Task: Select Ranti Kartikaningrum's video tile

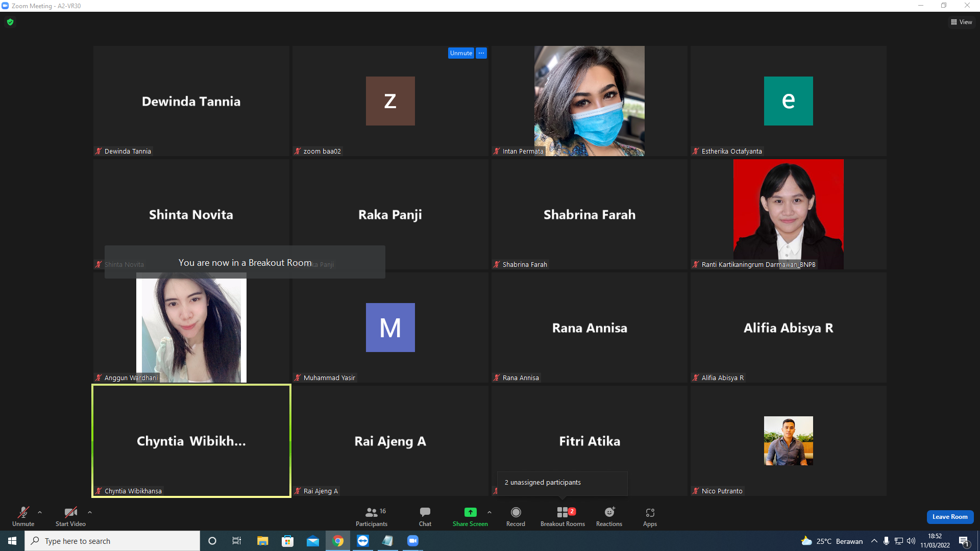Action: pos(789,214)
